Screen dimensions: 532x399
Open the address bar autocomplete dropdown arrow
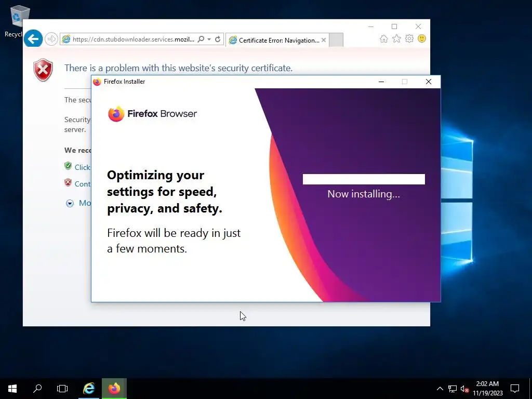tap(209, 39)
